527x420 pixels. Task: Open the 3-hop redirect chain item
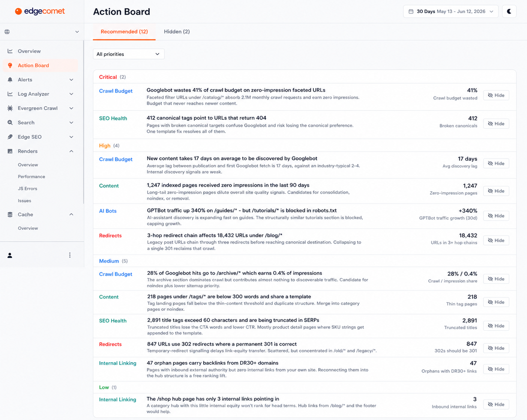click(x=215, y=235)
